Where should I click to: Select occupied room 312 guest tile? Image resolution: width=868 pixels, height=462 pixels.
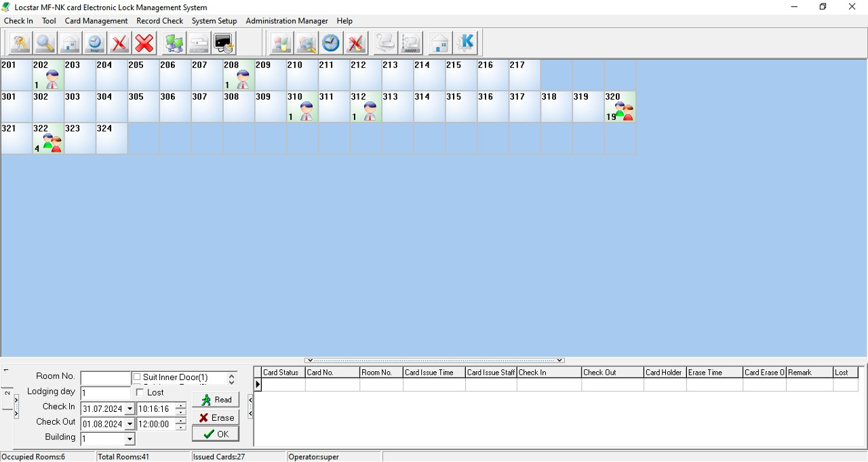(366, 107)
